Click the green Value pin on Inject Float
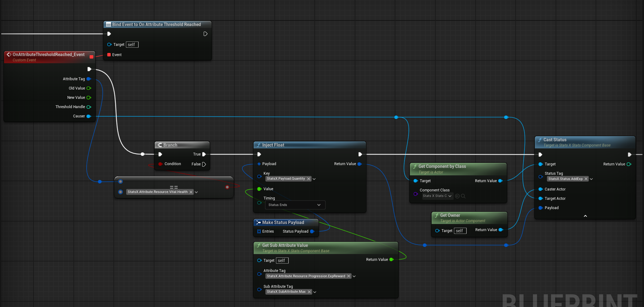 [x=260, y=189]
